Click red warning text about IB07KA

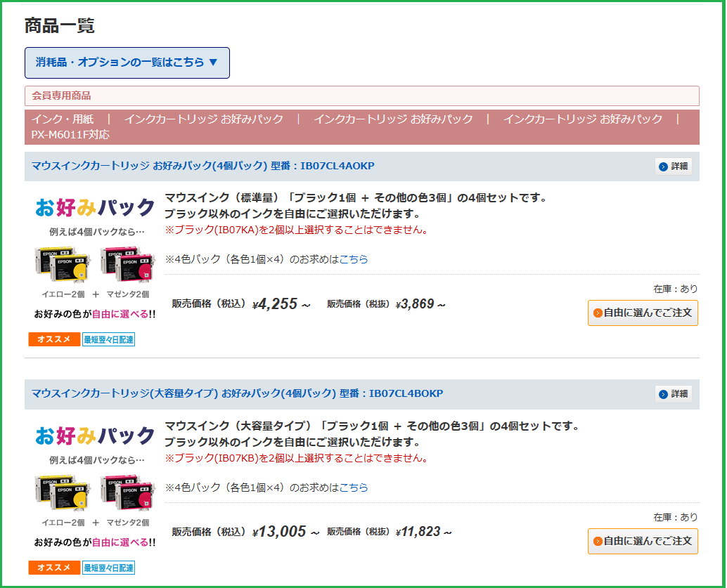tap(297, 230)
